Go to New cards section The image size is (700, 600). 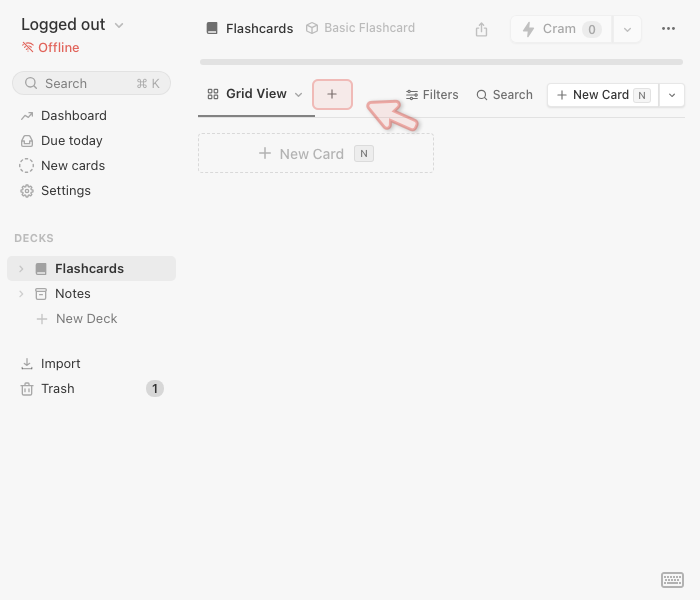click(x=72, y=166)
